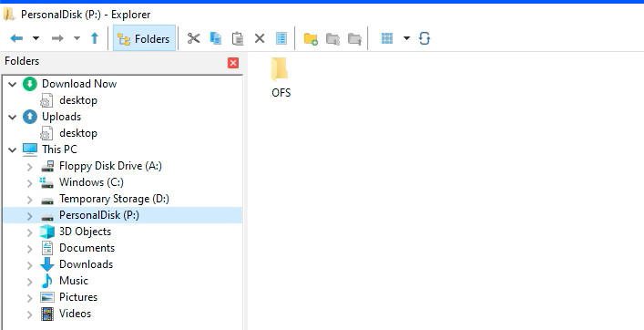
Task: Click the Cut scissors icon
Action: [193, 38]
